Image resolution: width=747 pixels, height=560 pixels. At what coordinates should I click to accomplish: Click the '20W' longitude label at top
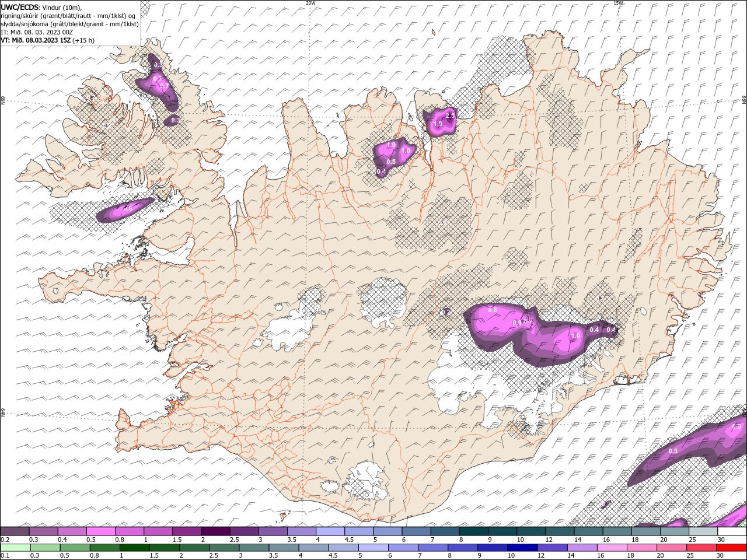pyautogui.click(x=310, y=3)
